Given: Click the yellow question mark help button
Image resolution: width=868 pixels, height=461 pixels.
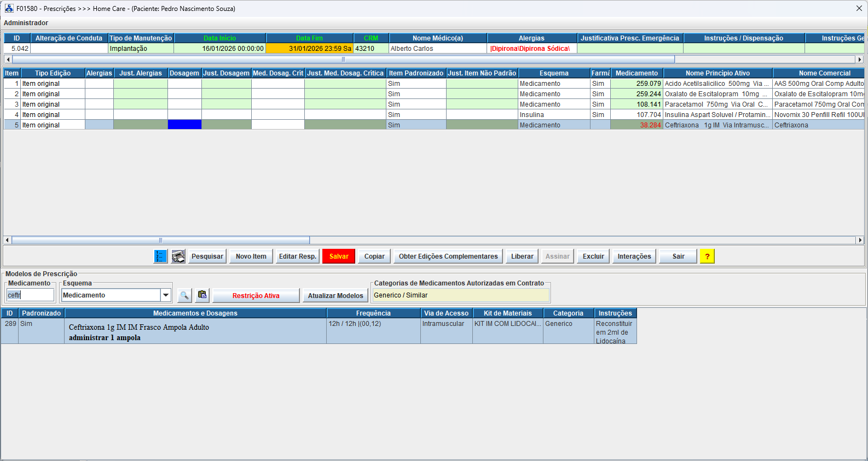Looking at the screenshot, I should point(707,256).
